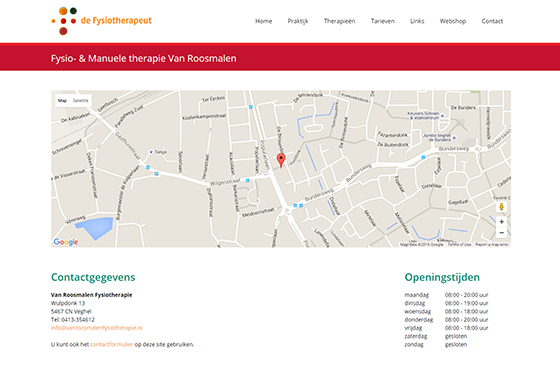This screenshot has height=366, width=560.
Task: Open Terms of Use map link
Action: tap(459, 245)
